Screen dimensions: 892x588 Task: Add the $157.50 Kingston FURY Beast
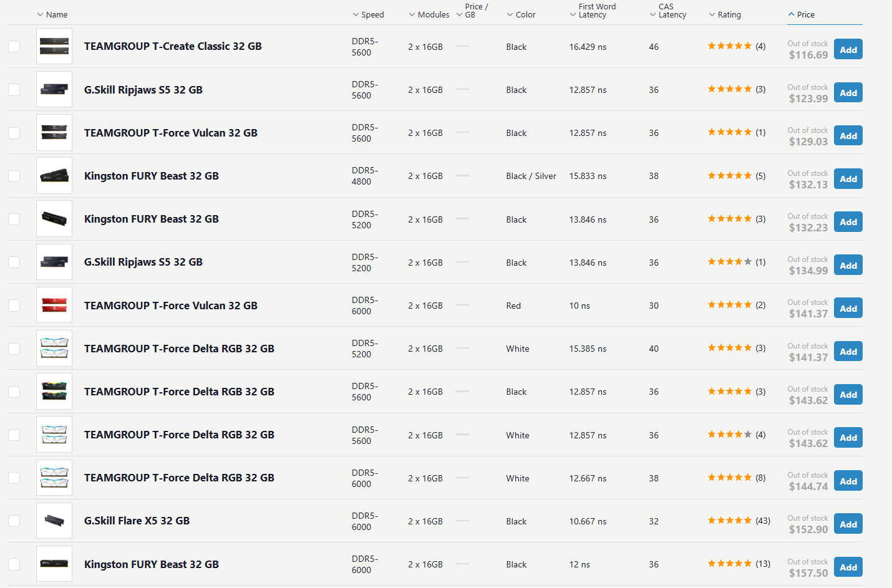point(848,567)
